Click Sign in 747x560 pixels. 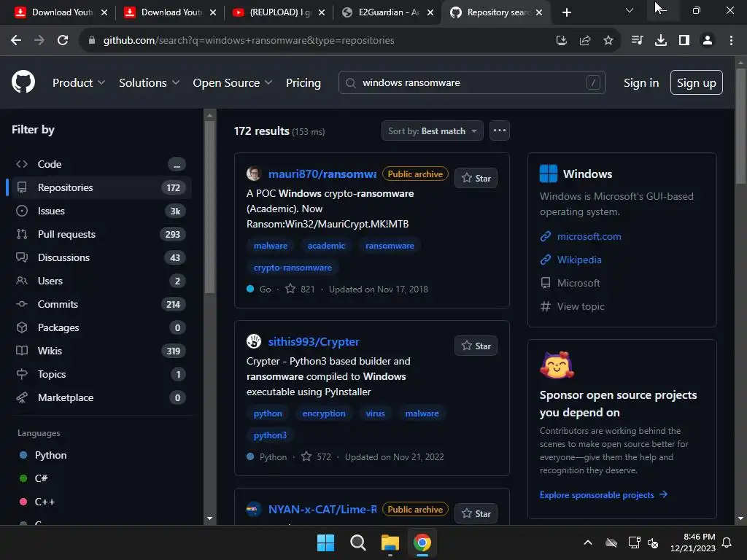(x=641, y=83)
